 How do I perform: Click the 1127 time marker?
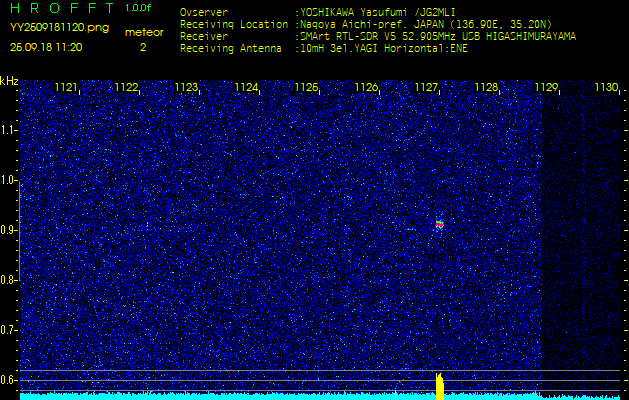click(x=426, y=88)
